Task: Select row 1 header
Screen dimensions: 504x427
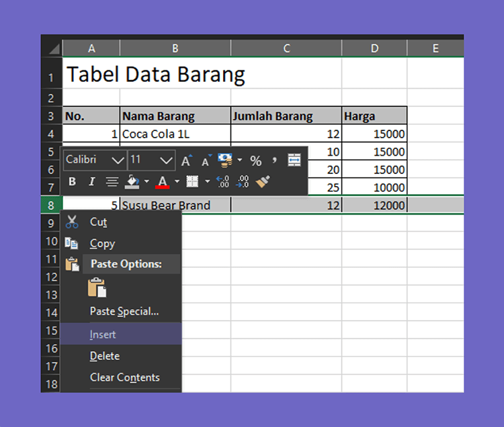Action: pyautogui.click(x=51, y=73)
